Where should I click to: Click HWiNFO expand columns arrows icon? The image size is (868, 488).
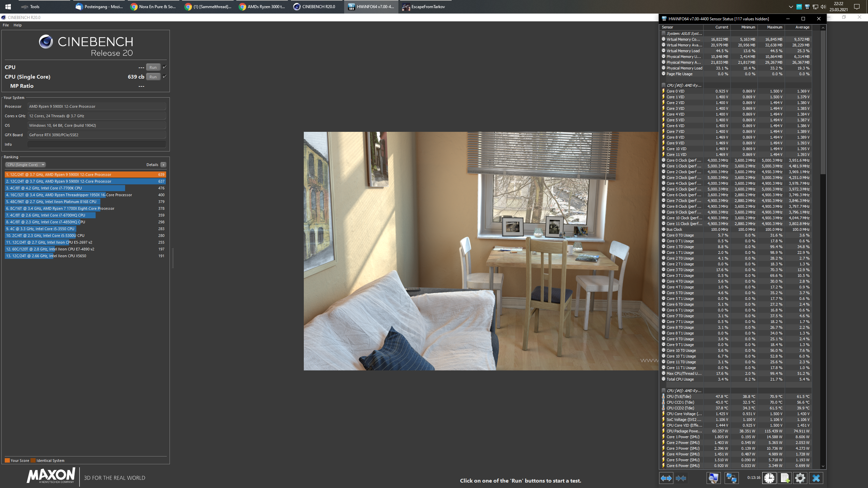666,478
